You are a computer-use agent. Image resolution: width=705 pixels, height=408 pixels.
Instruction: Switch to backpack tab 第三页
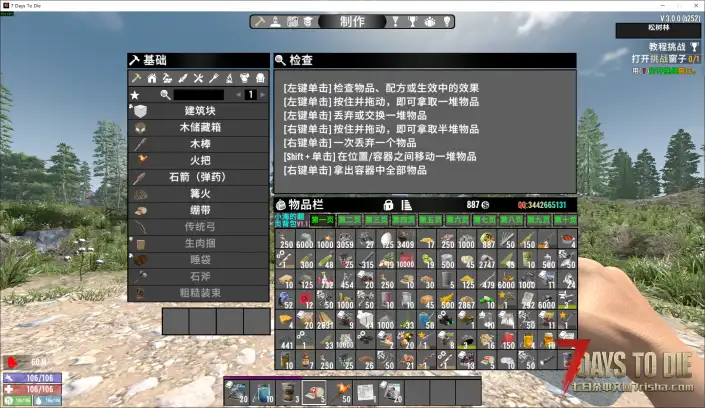377,220
